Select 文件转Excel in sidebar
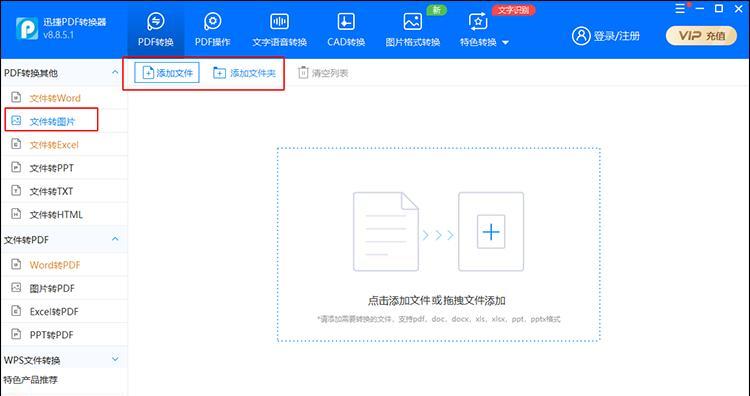Screen dimensions: 750x396 pyautogui.click(x=64, y=144)
